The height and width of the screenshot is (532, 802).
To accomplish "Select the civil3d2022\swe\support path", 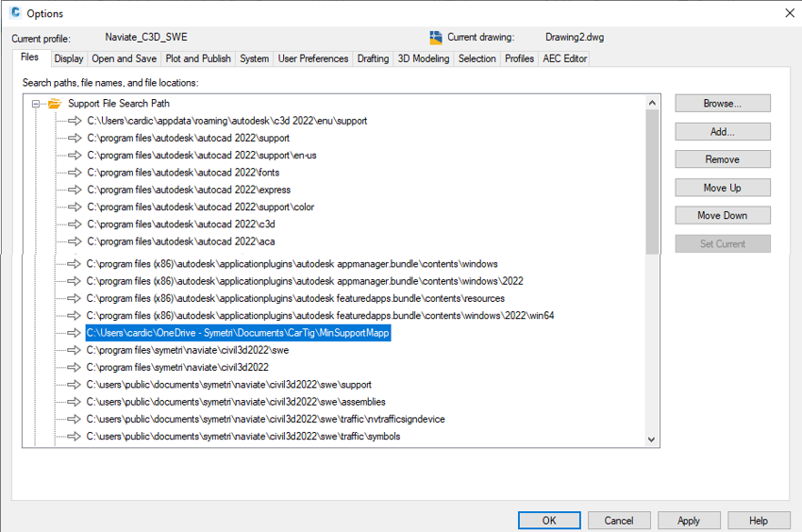I will 229,385.
